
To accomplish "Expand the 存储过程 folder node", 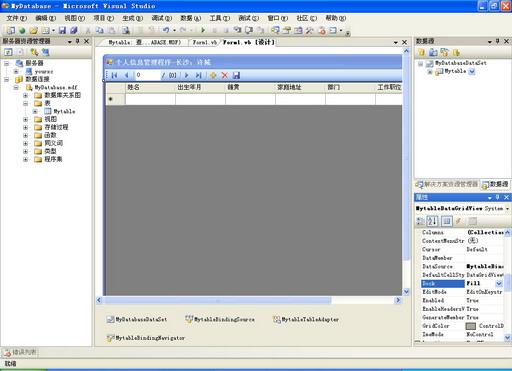I will coord(25,127).
